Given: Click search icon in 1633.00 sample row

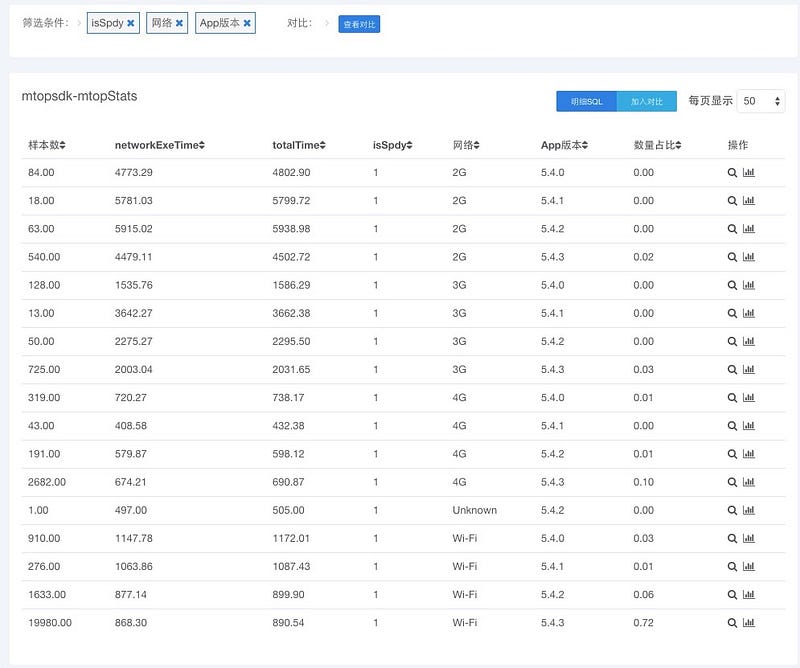Looking at the screenshot, I should 732,595.
